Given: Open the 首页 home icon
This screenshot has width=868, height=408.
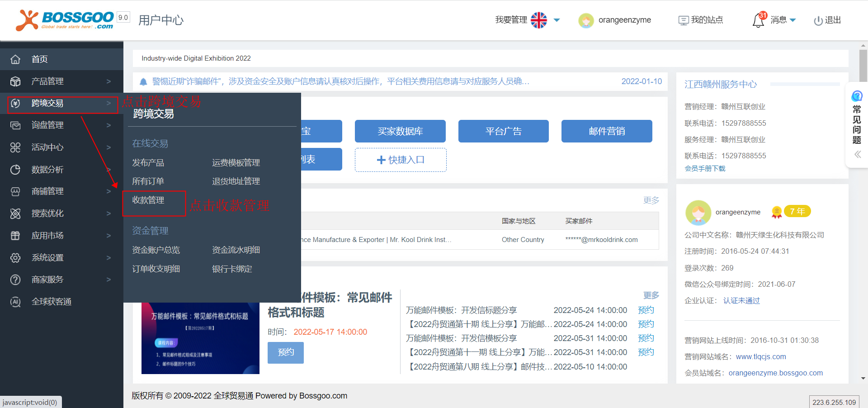Looking at the screenshot, I should (15, 59).
